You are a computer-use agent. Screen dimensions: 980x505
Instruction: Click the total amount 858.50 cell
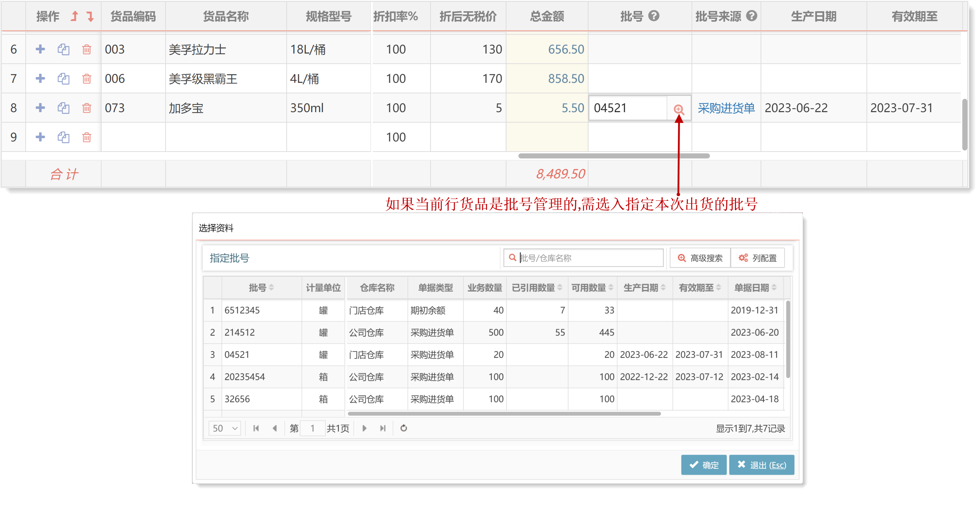pos(547,78)
